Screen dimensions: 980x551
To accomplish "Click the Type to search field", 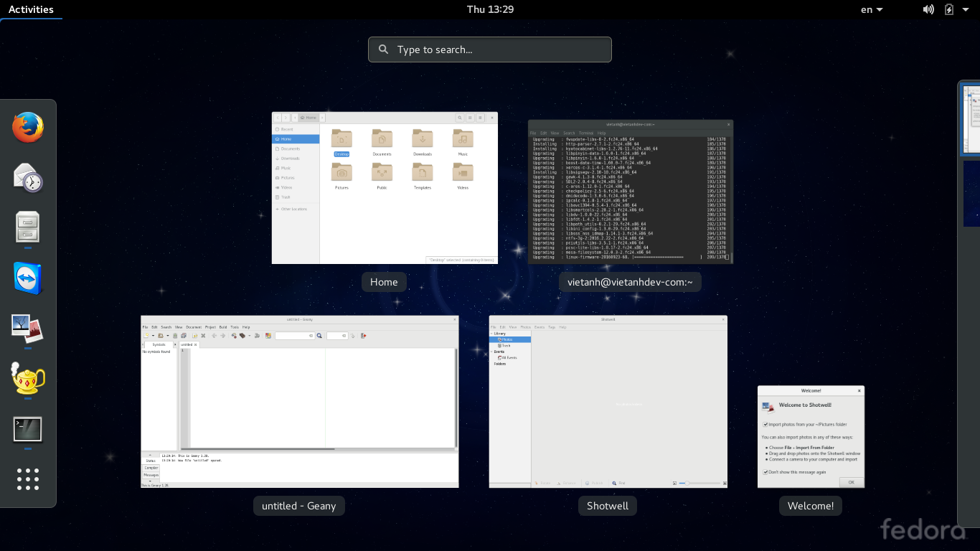I will (x=490, y=50).
